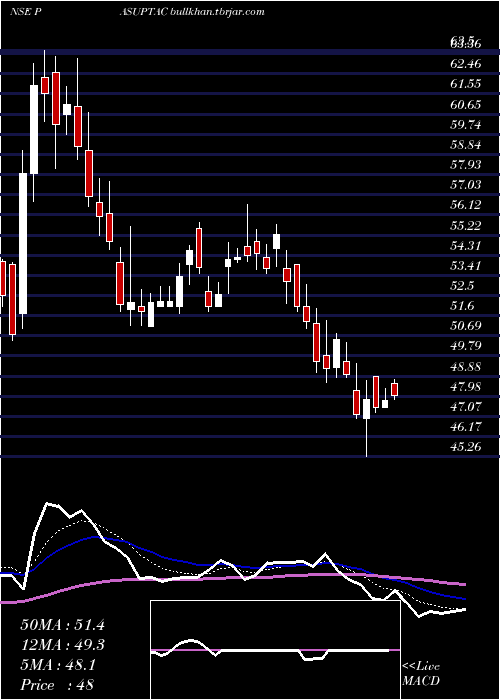The height and width of the screenshot is (700, 500).
Task: Click the bullkhan.tbrjar.com watermark text
Action: 218,12
